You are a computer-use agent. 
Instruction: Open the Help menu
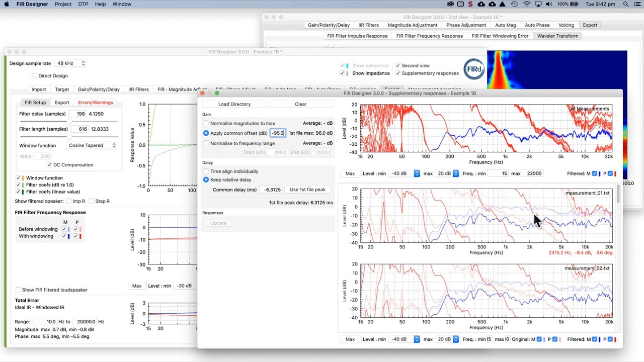(x=100, y=4)
